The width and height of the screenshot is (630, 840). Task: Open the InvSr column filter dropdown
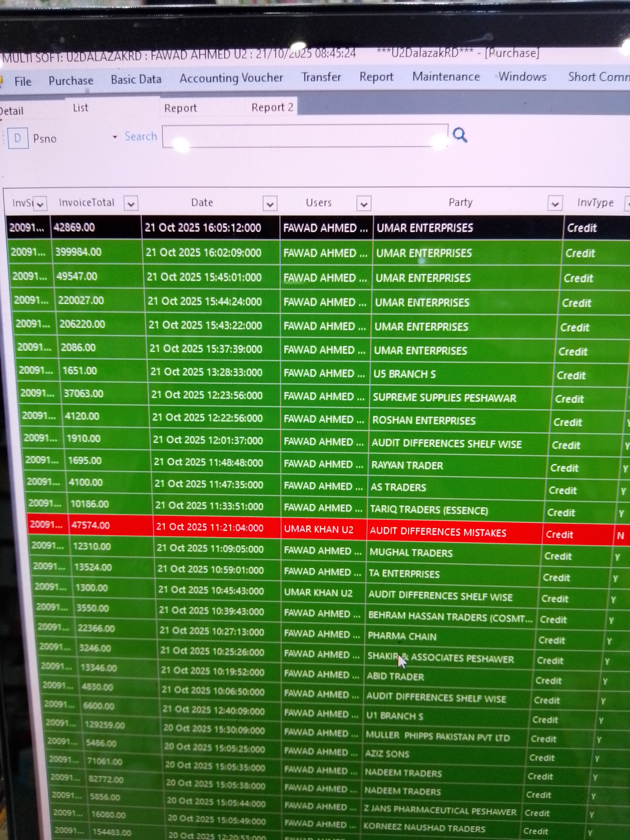click(x=40, y=204)
